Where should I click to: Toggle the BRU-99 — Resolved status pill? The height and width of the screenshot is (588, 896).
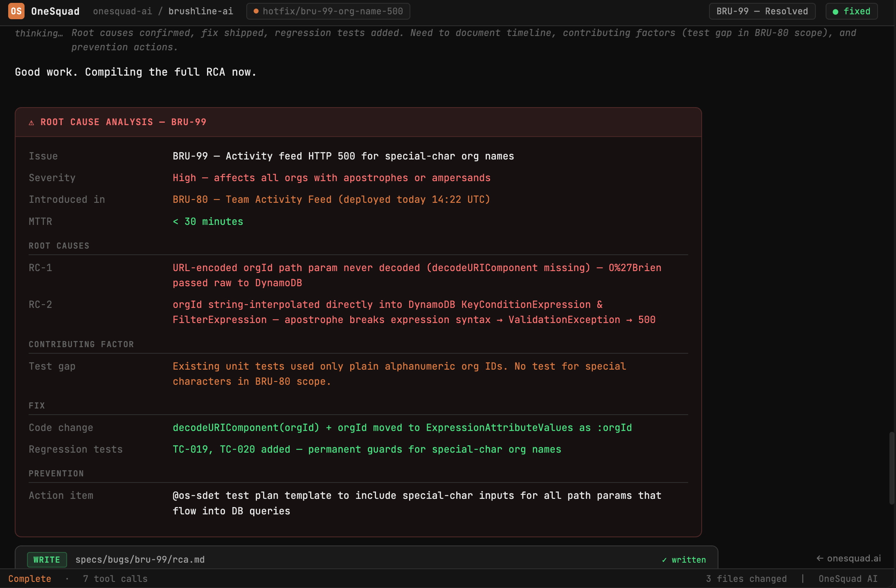pyautogui.click(x=762, y=11)
